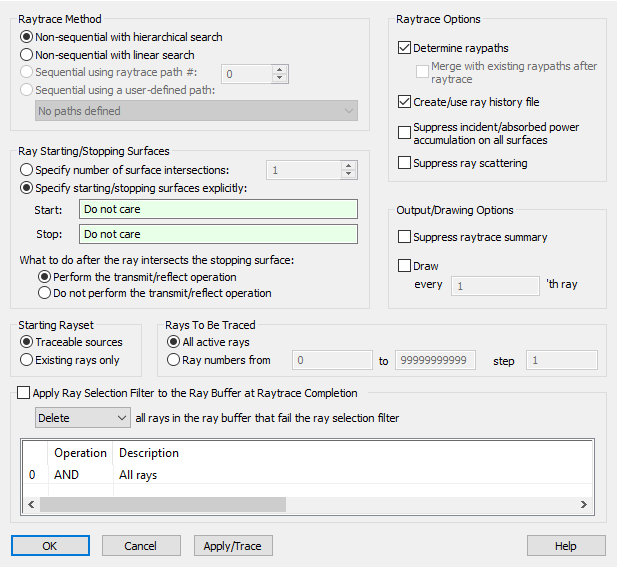Screen dimensions: 617x567
Task: Open Help for raytrace settings
Action: coord(565,546)
